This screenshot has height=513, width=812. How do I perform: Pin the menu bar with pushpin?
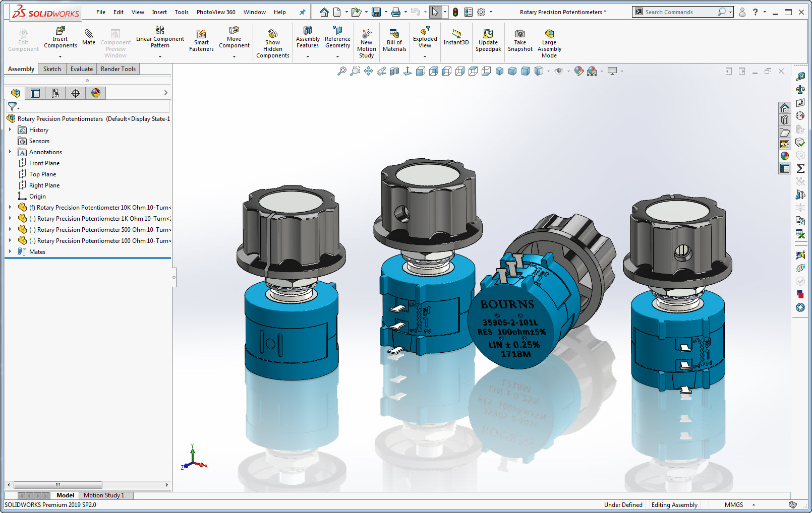(x=303, y=12)
